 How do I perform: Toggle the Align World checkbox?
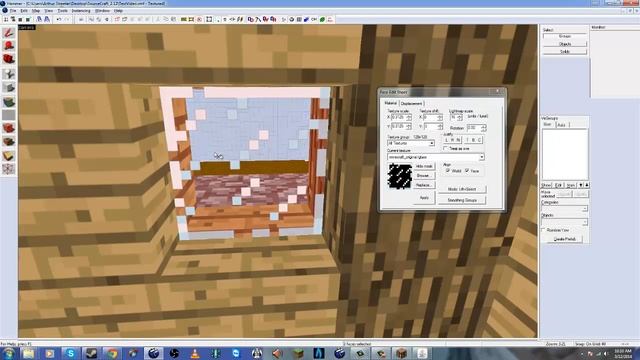(x=448, y=171)
